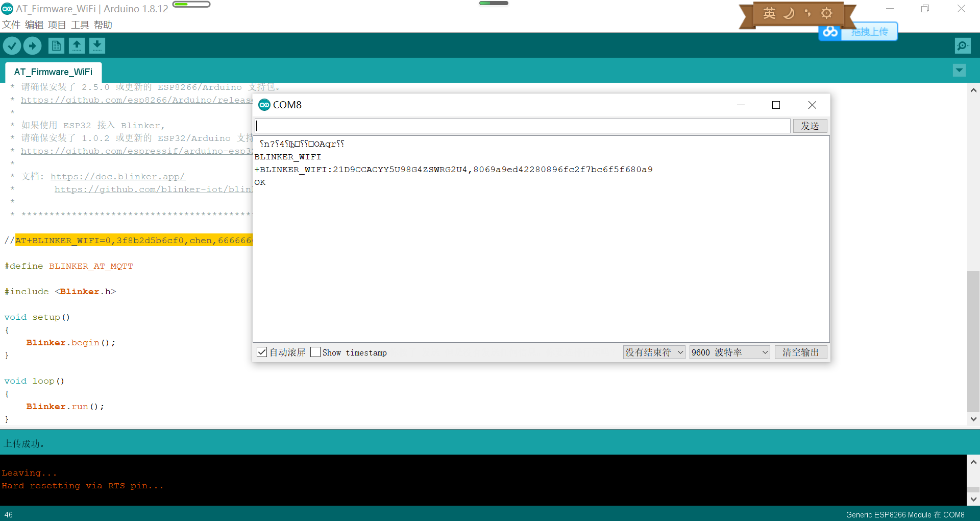Click the New sketch icon
The height and width of the screenshot is (521, 980).
[56, 45]
